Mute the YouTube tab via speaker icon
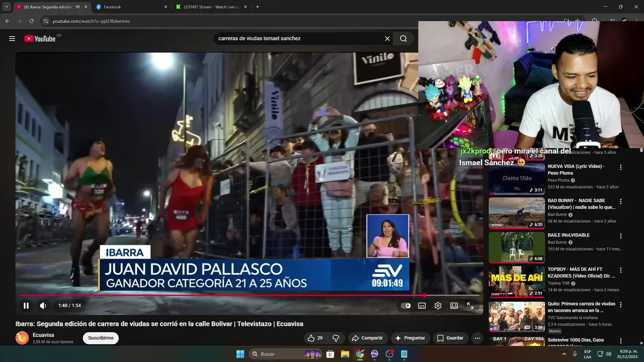 click(77, 7)
